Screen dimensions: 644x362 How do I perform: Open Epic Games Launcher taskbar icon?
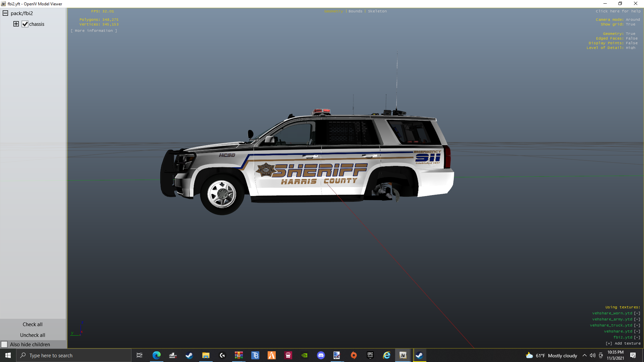[x=370, y=355]
